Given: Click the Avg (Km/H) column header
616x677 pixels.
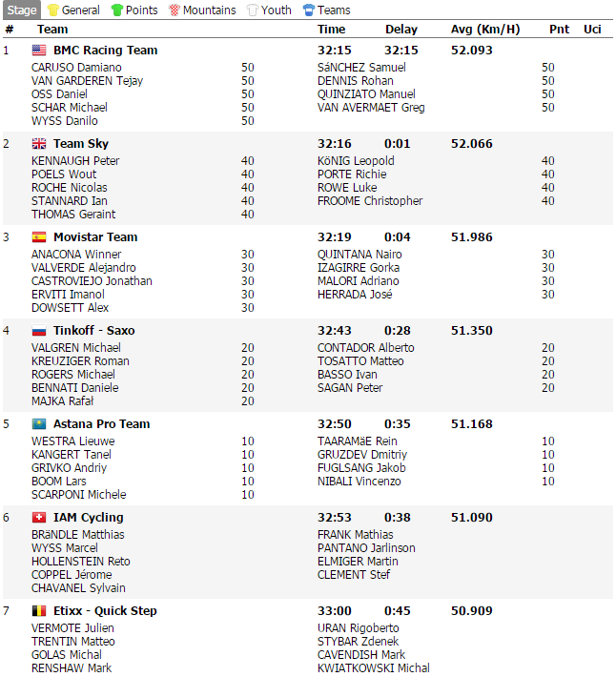Looking at the screenshot, I should coord(485,30).
